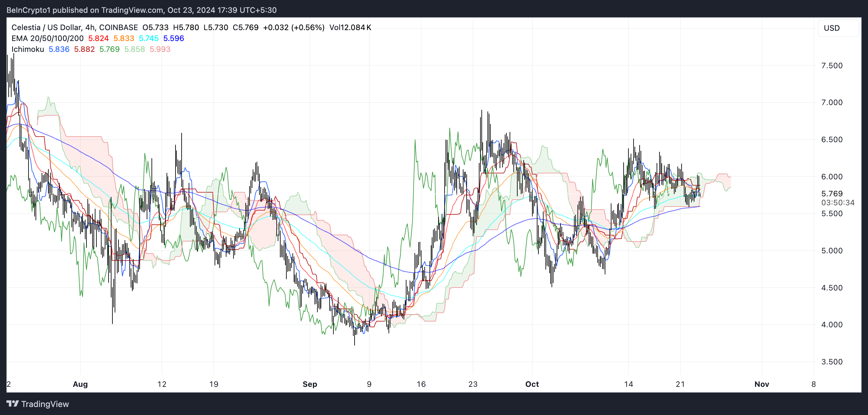
Task: Click the red EMA 20 value 5.824
Action: point(98,38)
